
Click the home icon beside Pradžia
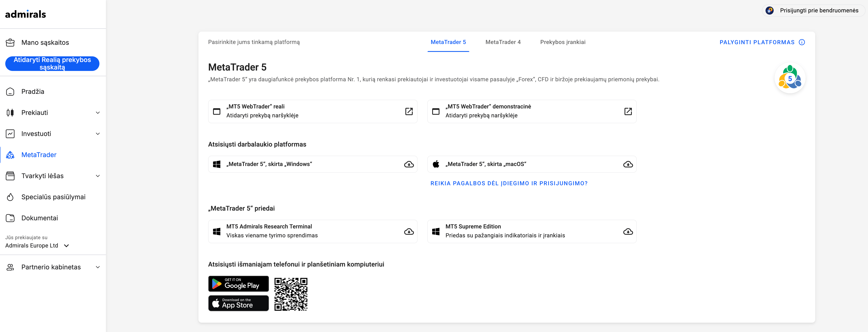[x=10, y=92]
